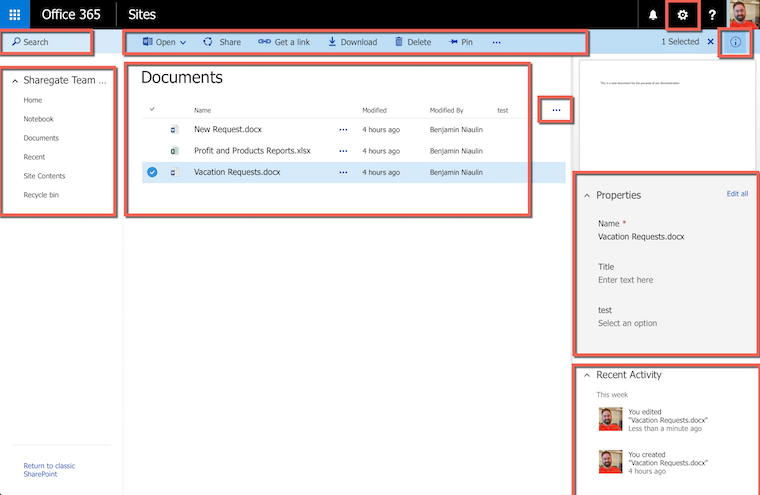This screenshot has height=495, width=760.
Task: Go to Home in site navigation
Action: point(32,100)
